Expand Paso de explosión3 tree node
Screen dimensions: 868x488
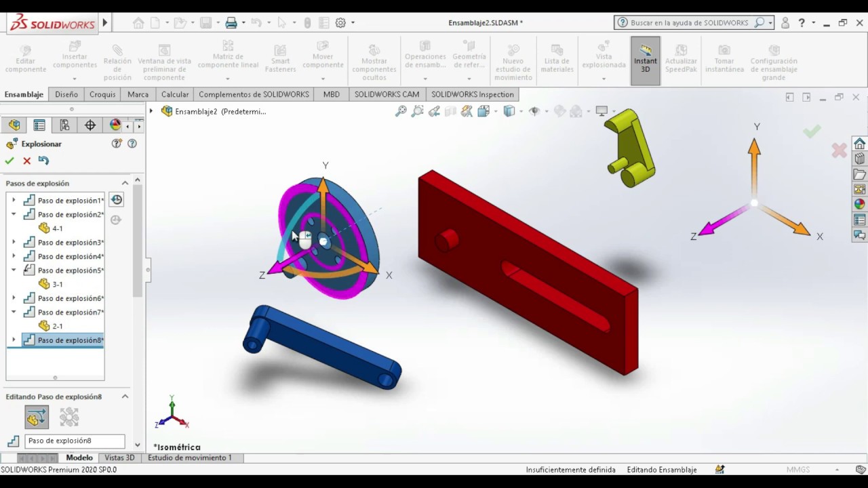14,242
